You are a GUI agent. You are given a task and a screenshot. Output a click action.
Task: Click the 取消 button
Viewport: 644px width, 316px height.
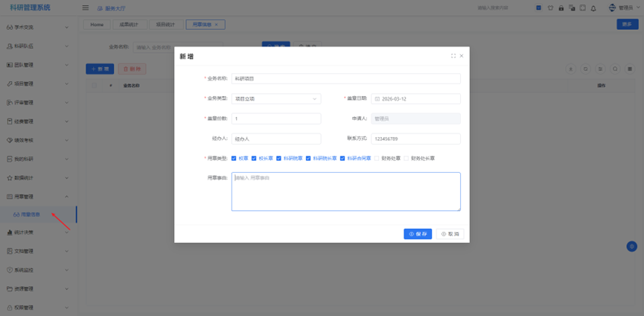pyautogui.click(x=450, y=234)
